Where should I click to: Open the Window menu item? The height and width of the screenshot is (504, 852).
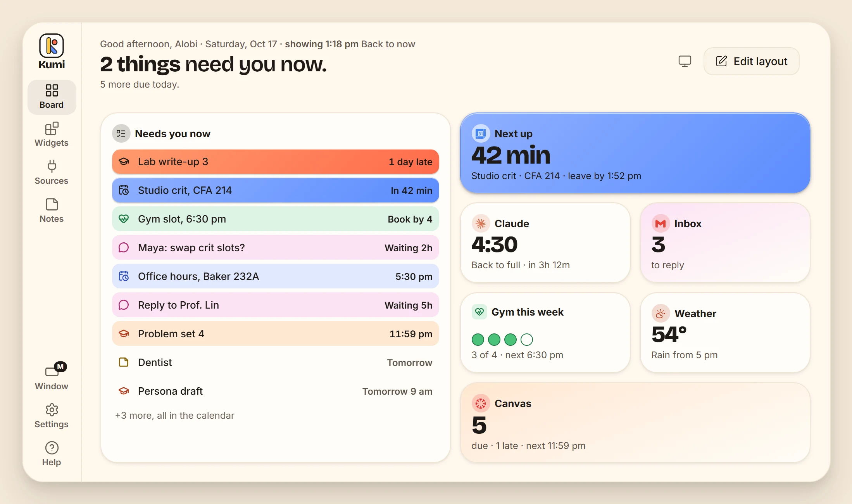coord(52,376)
